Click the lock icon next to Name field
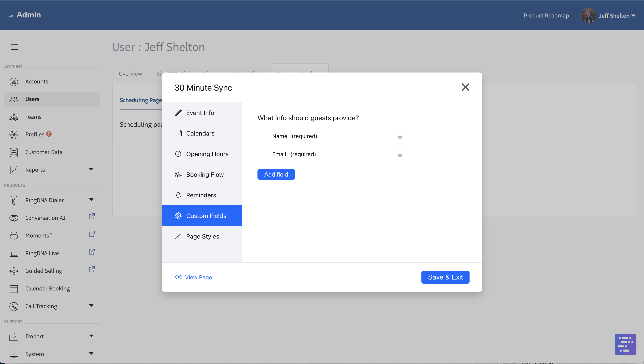The image size is (644, 364). coord(400,136)
